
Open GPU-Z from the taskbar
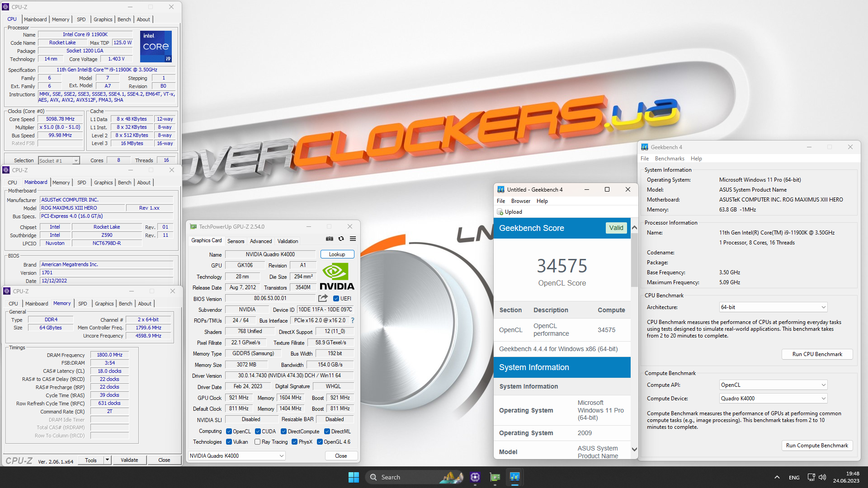pos(495,477)
